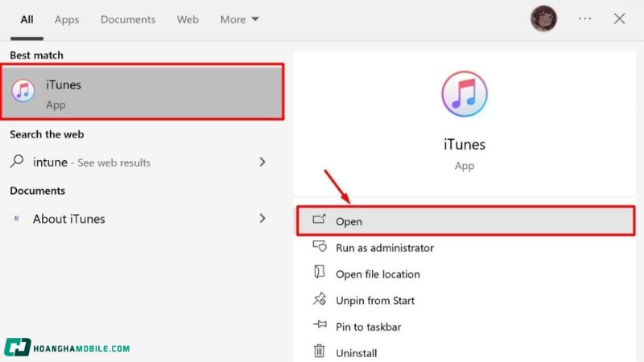Choose Run as administrator
Viewport: 644px width, 362px height.
(385, 248)
